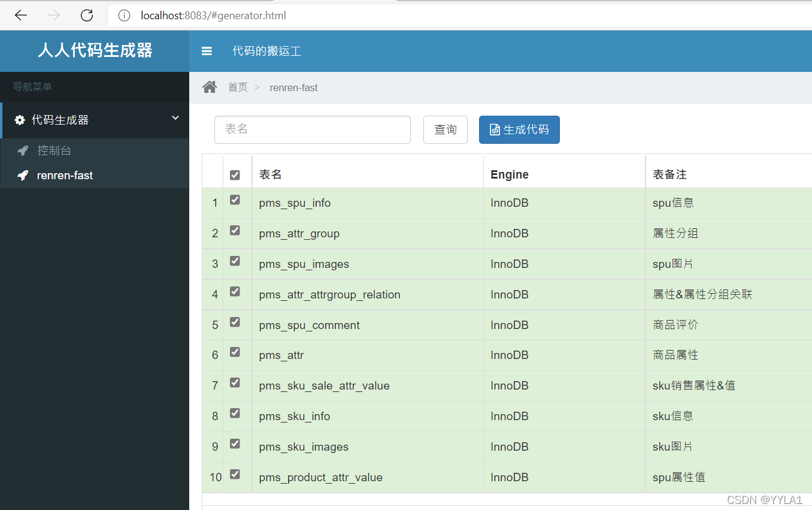Uncheck the pms_sku_images row checkbox
This screenshot has height=510, width=812.
pos(235,443)
